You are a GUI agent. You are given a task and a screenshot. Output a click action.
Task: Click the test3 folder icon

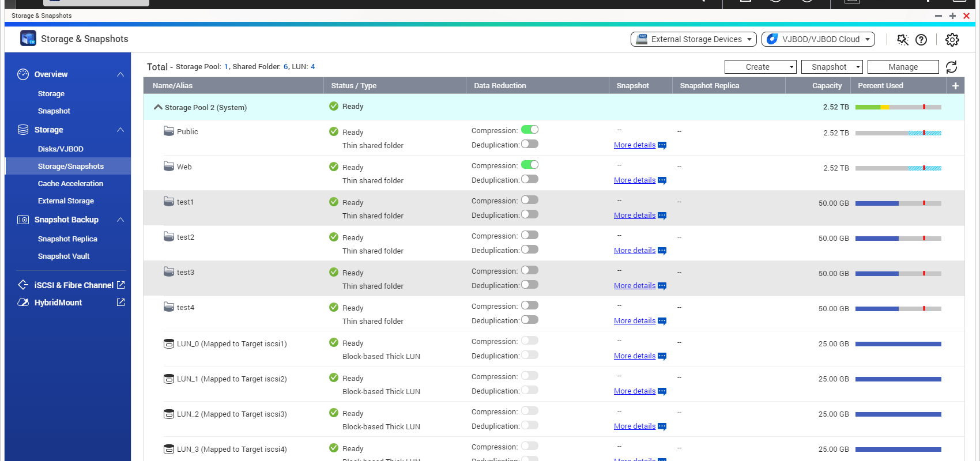pos(169,272)
